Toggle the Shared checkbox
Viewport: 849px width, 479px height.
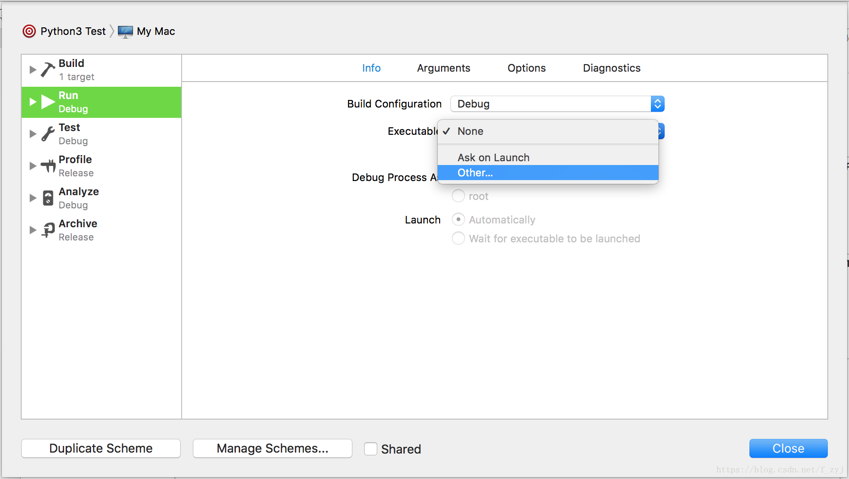pos(370,449)
